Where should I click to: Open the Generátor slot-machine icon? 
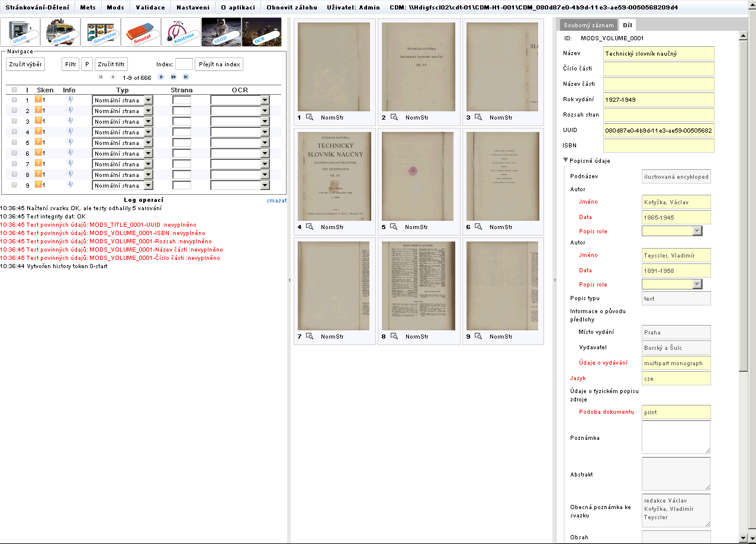(x=101, y=32)
